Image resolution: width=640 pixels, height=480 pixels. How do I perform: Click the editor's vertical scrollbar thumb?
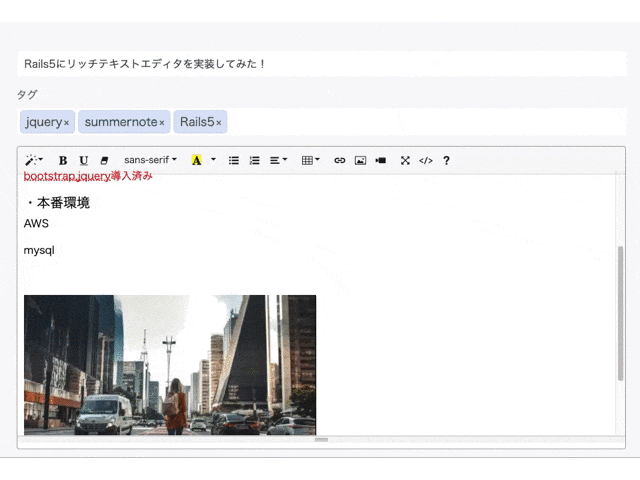(x=620, y=313)
